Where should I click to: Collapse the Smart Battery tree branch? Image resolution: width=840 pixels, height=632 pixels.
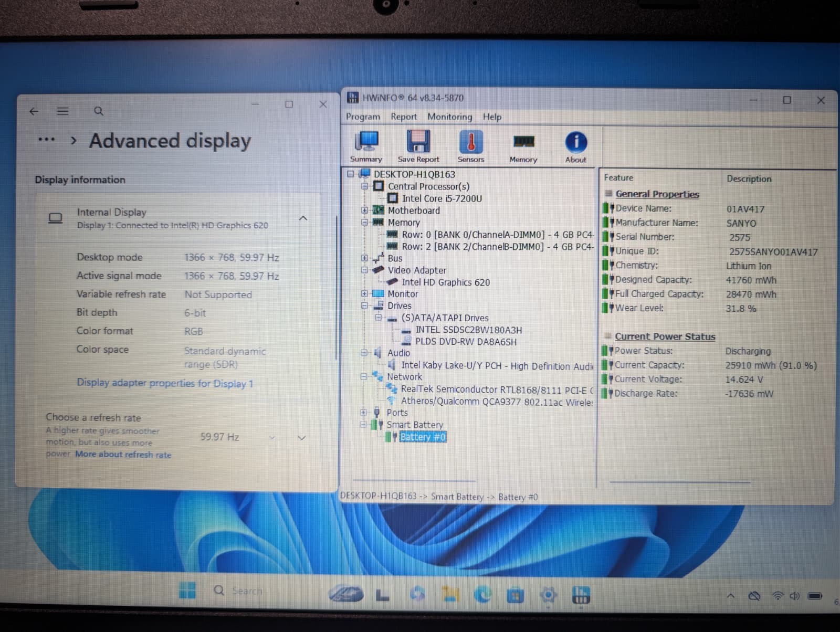363,425
